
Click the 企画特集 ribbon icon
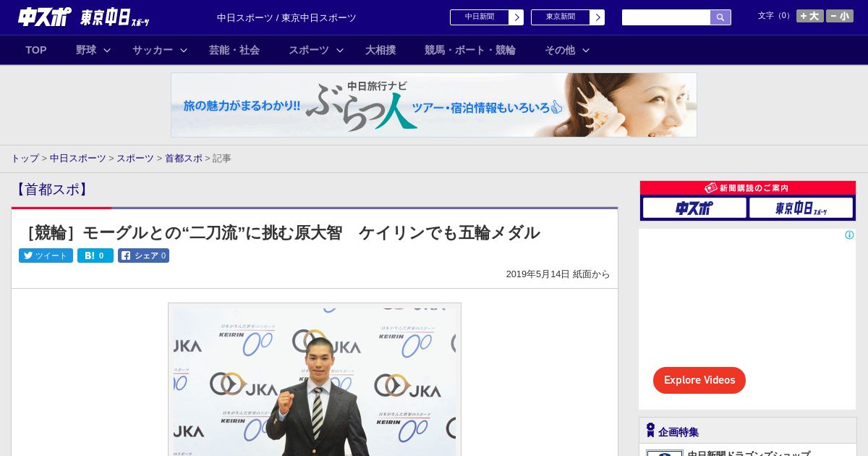[x=650, y=431]
